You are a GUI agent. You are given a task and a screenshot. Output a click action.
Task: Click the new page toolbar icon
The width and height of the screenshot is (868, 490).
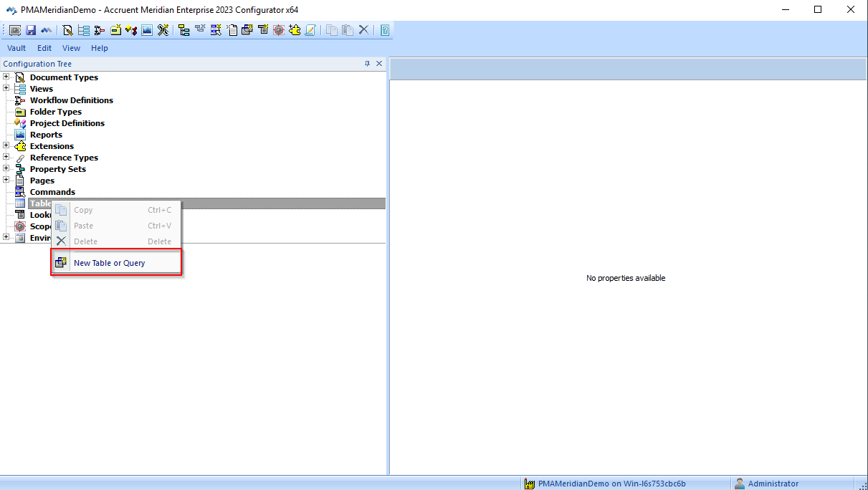coord(232,30)
